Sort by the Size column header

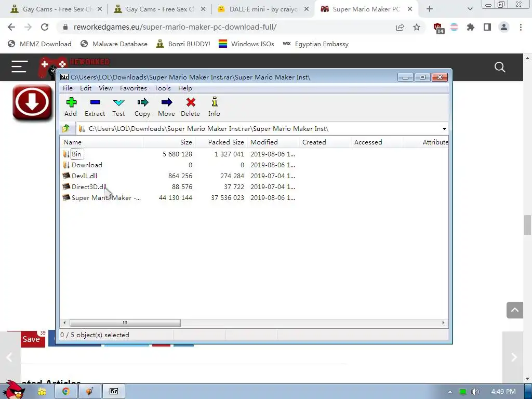coord(169,142)
